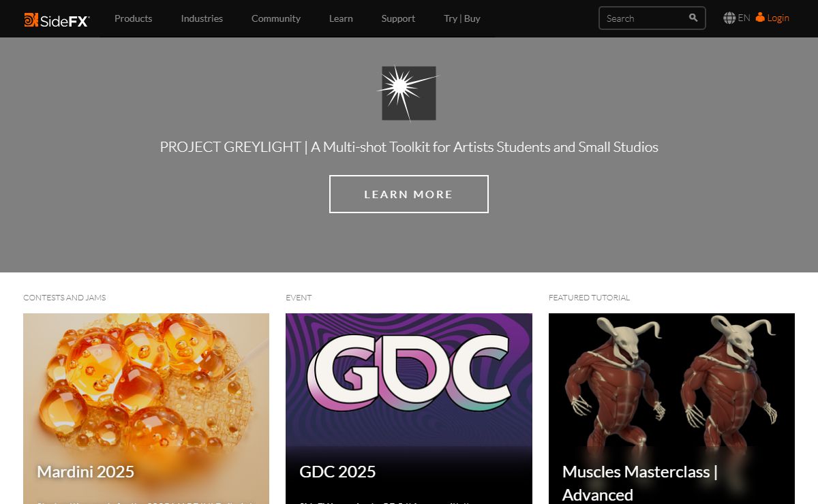Click the SideFX logo
The width and height of the screenshot is (818, 504).
tap(57, 20)
